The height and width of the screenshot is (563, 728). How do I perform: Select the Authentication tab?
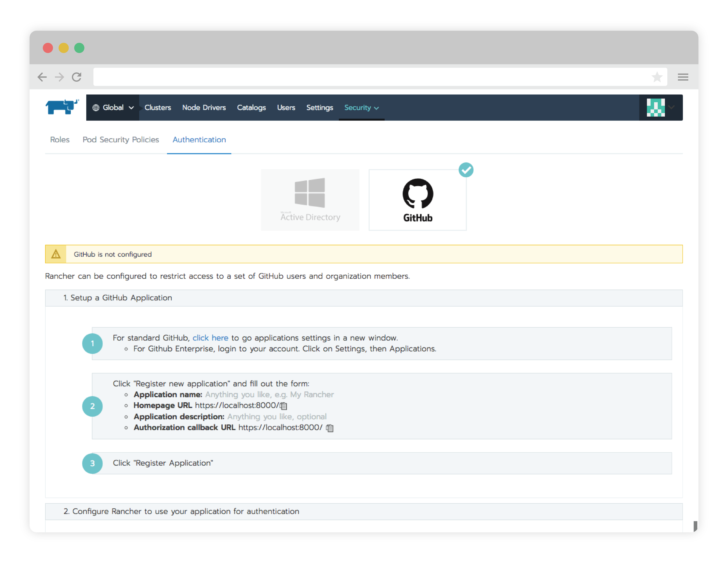tap(199, 140)
